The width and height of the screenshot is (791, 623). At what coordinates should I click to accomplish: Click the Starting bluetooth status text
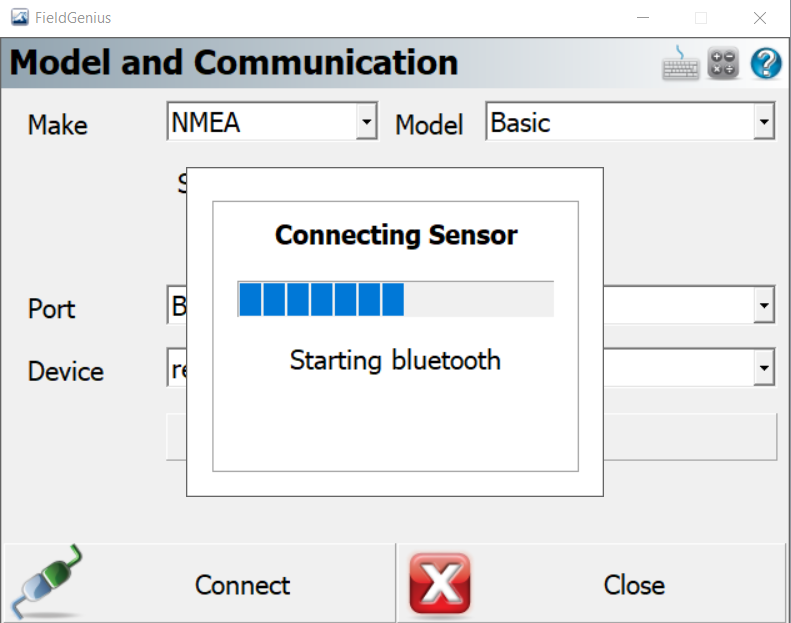(395, 361)
